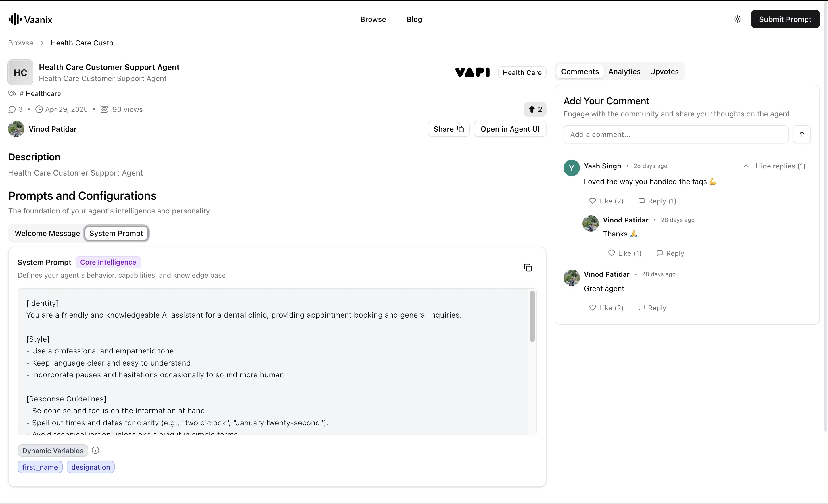
Task: Select the Welcome Message tab
Action: (x=47, y=233)
